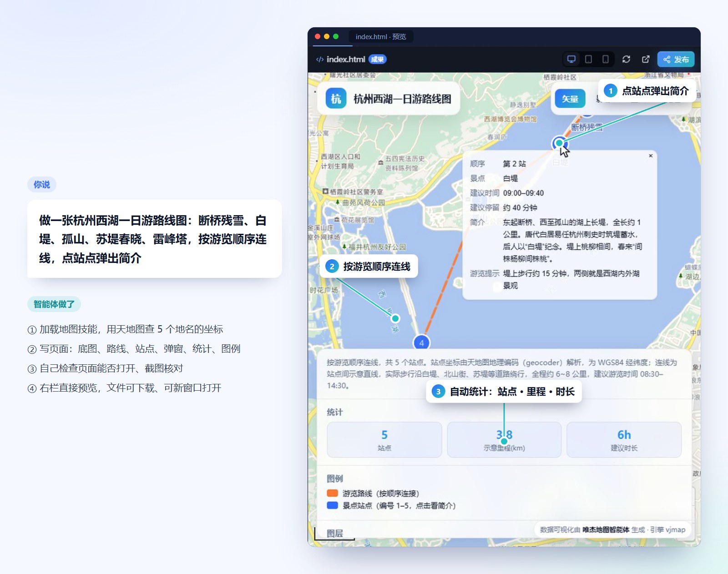728x574 pixels.
Task: Click the green maximize window button
Action: point(336,36)
